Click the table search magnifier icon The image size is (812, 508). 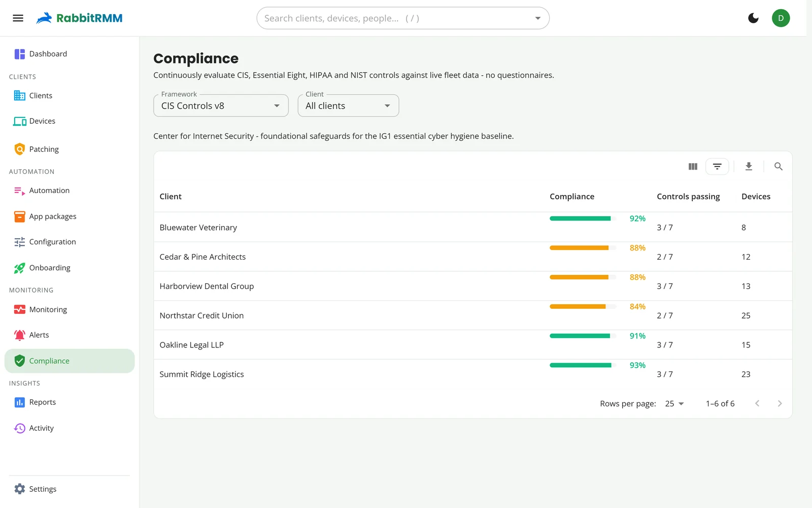coord(778,167)
